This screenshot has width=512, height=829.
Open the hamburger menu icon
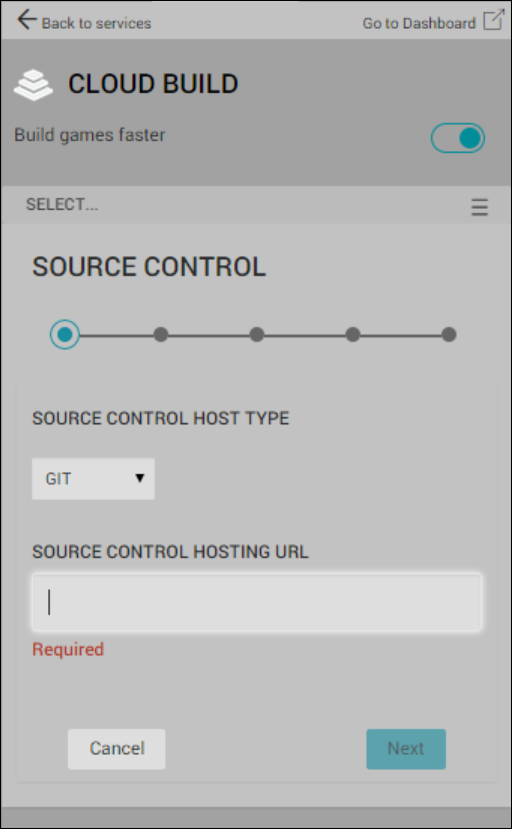point(480,207)
